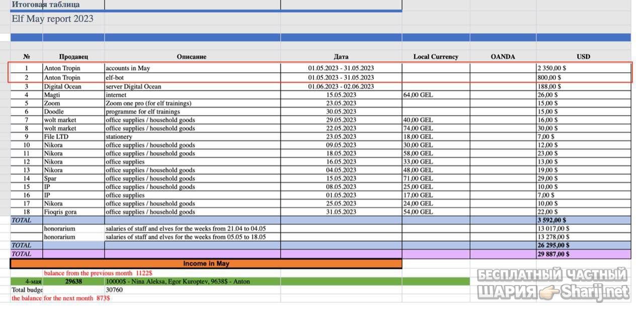The width and height of the screenshot is (644, 317).
Task: Click the '13 278,00 $' honorarium amount
Action: [583, 237]
